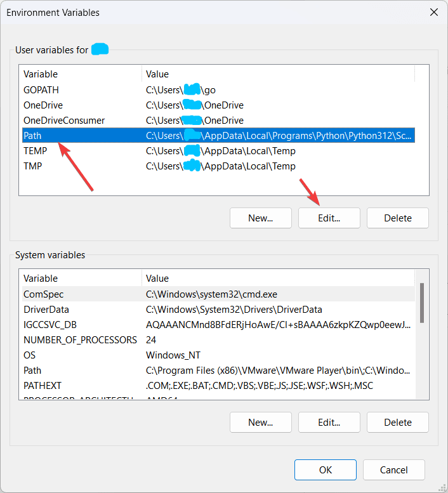Select the DriverData system variable
Screen dimensions: 448x493
tap(218, 310)
